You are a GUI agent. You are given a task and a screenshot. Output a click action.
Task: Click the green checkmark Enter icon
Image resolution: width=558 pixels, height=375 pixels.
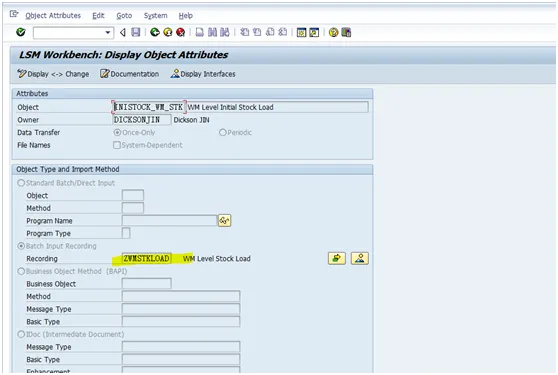(21, 32)
